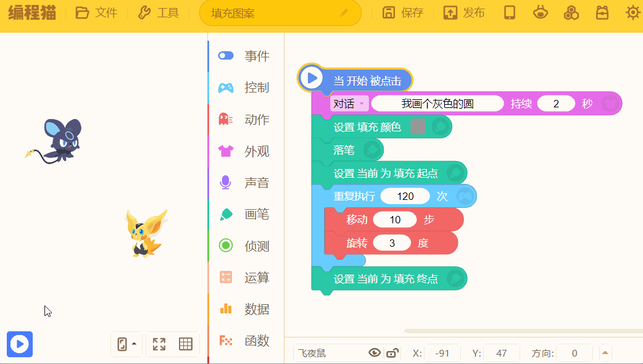The width and height of the screenshot is (643, 364).
Task: Click the X coordinate field -91
Action: click(x=442, y=353)
